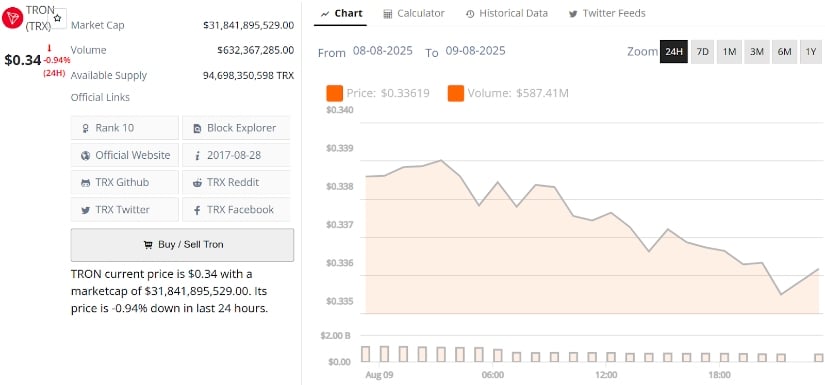Screen dimensions: 825x385
Task: Click the Github icon on TRX Github
Action: pos(85,183)
